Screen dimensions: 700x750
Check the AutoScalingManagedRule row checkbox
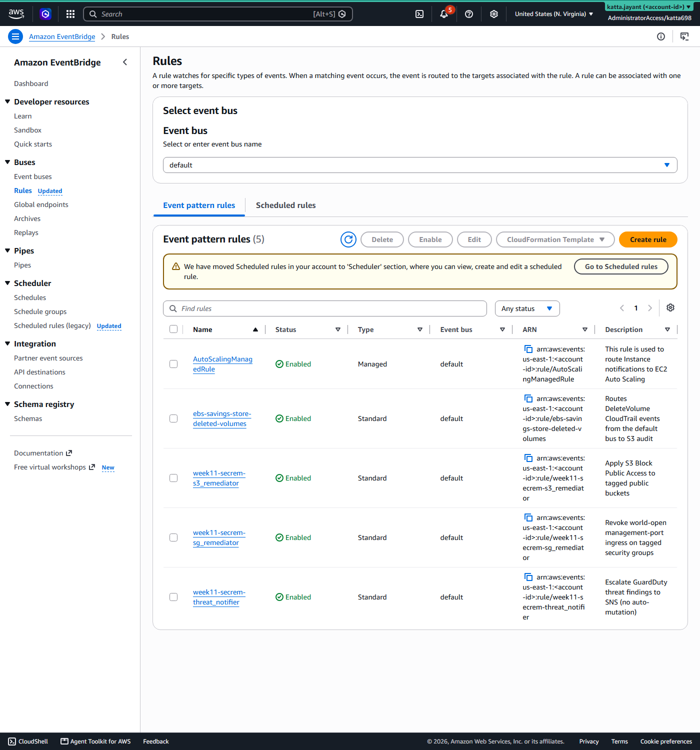click(x=173, y=364)
